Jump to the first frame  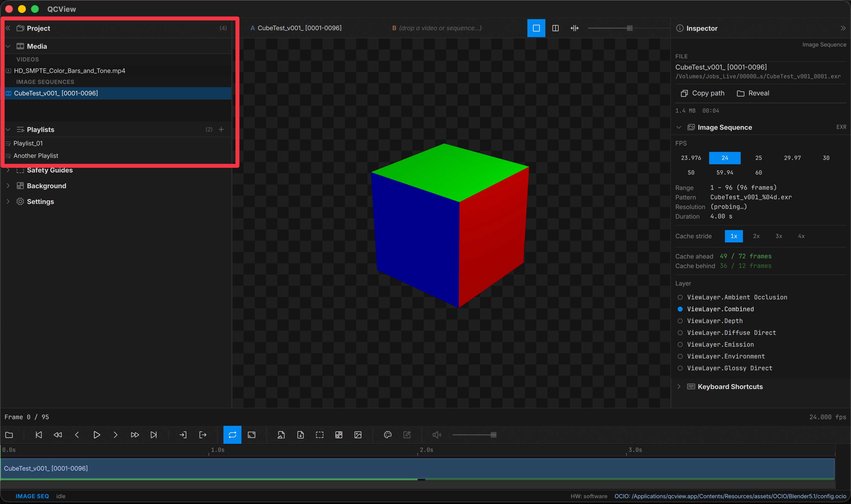39,435
